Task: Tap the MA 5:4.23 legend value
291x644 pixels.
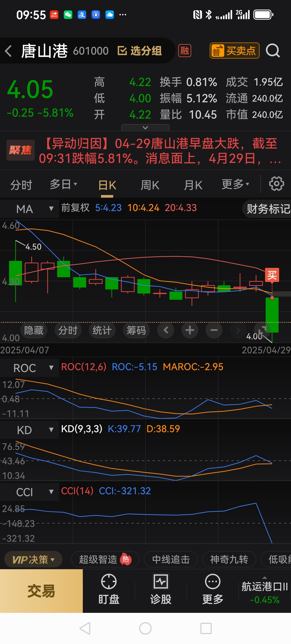Action: point(108,208)
